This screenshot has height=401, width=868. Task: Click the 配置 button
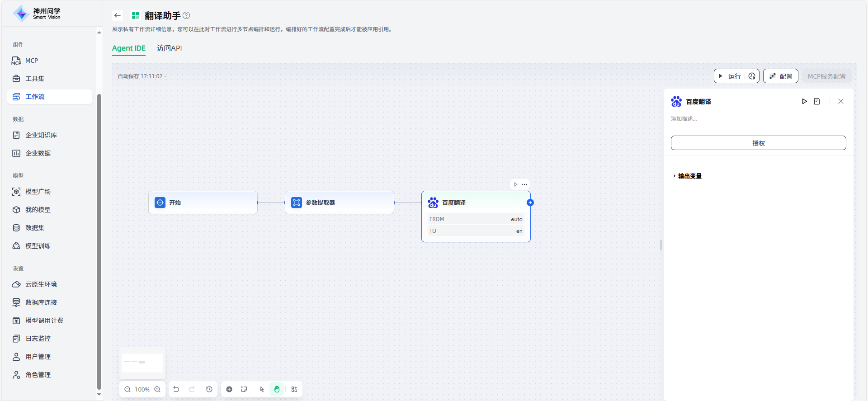click(x=781, y=76)
